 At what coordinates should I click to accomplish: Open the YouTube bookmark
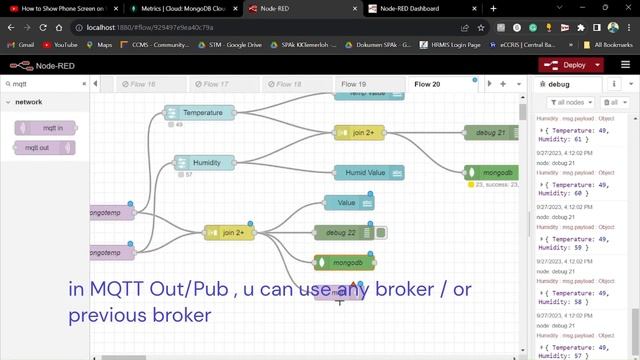(60, 45)
